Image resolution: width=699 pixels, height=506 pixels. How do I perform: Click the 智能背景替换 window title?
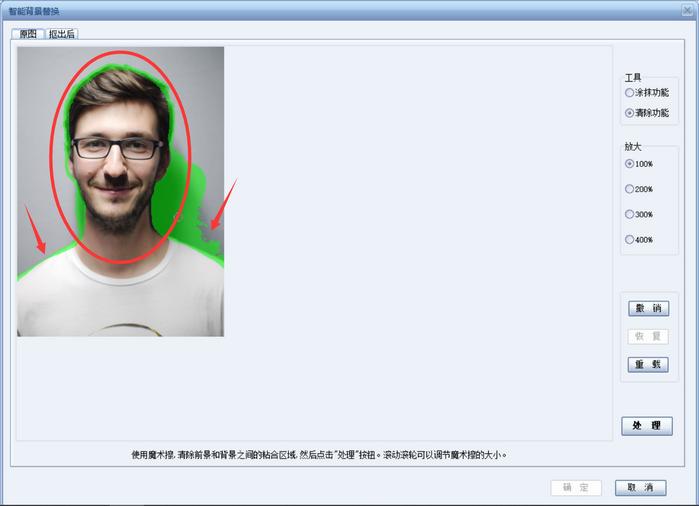point(34,11)
